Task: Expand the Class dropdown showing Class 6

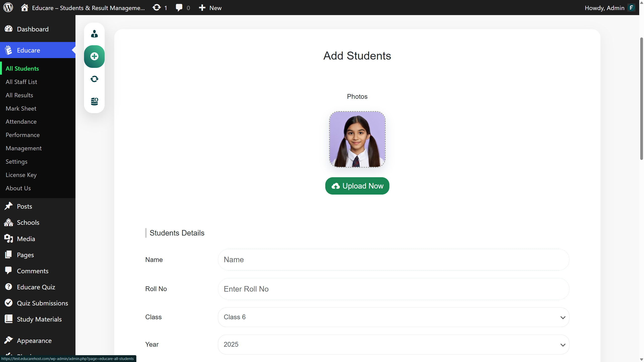Action: [x=393, y=317]
